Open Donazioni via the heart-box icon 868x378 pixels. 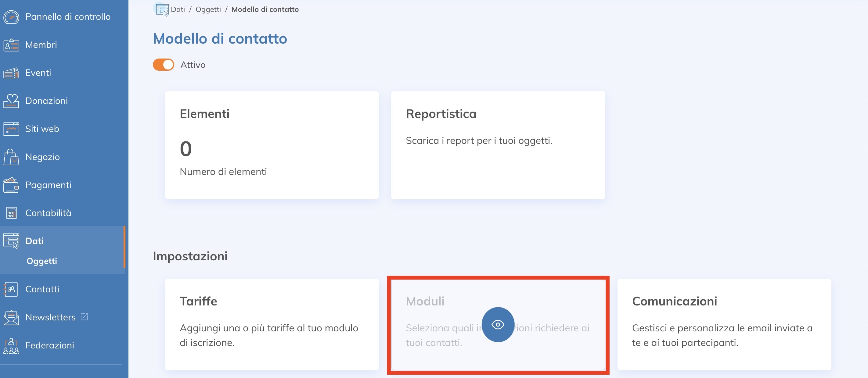11,101
